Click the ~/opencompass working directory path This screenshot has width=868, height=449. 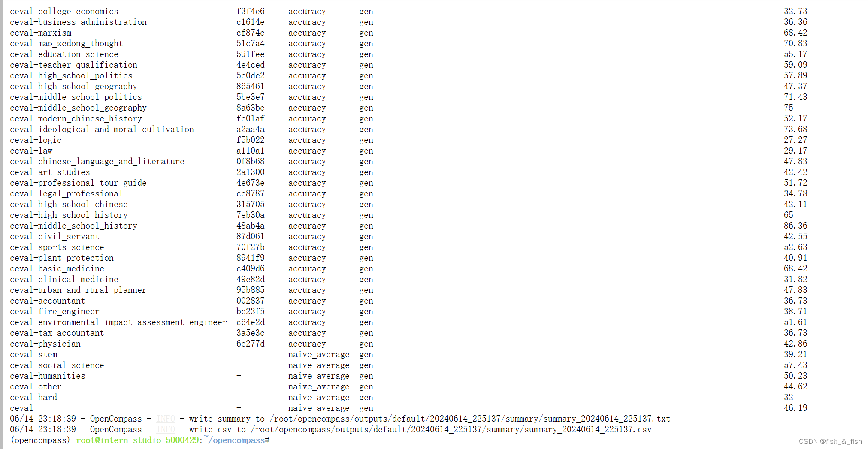coord(234,440)
